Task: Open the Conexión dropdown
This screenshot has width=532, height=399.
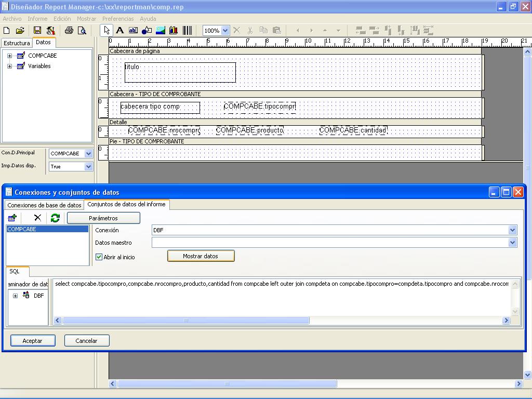Action: 512,230
